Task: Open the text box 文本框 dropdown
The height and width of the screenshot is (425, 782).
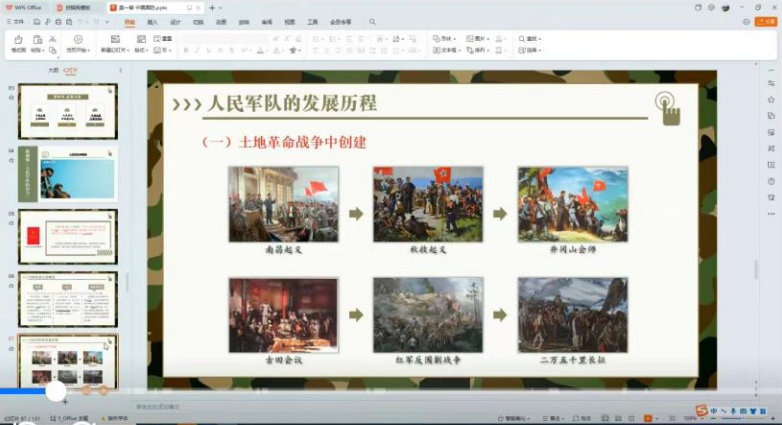Action: 446,50
